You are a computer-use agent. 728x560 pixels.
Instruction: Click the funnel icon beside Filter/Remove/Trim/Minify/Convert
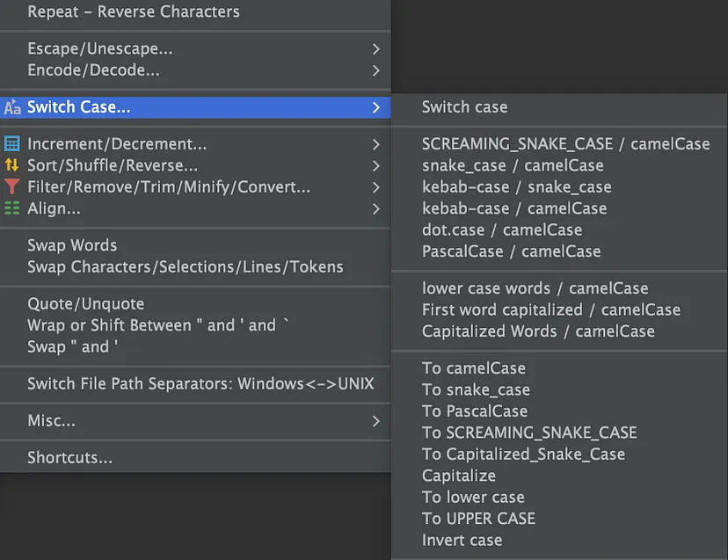12,186
